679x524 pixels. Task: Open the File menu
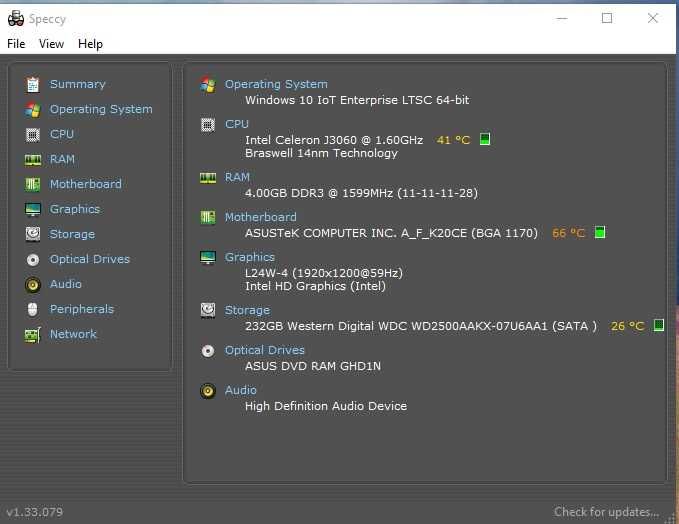coord(16,44)
